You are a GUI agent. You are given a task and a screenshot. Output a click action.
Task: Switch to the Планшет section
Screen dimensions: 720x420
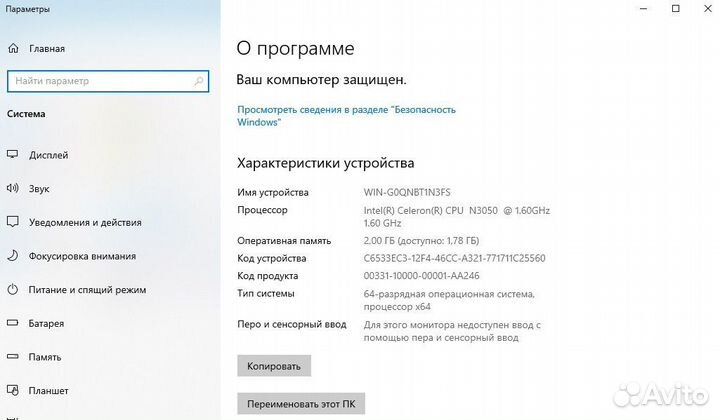pyautogui.click(x=48, y=391)
